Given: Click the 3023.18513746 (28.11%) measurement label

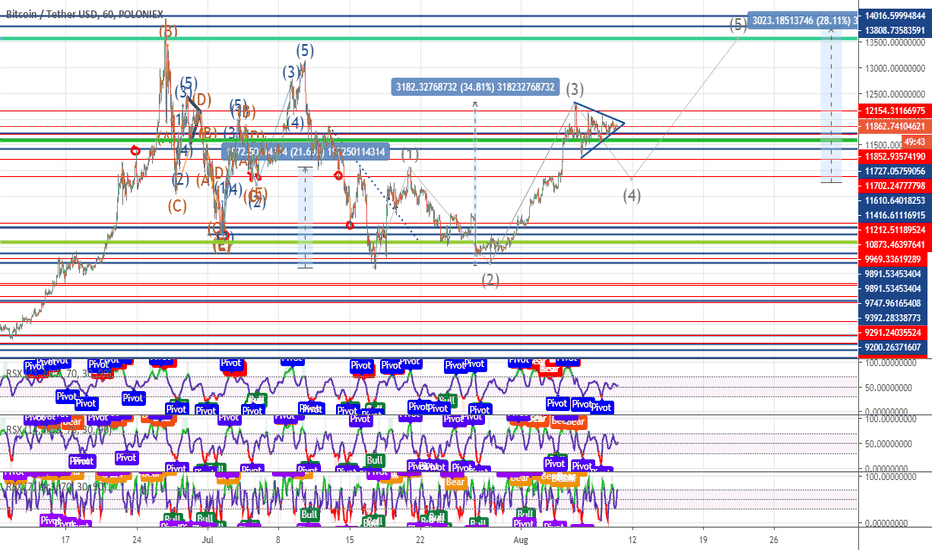Looking at the screenshot, I should (x=802, y=21).
